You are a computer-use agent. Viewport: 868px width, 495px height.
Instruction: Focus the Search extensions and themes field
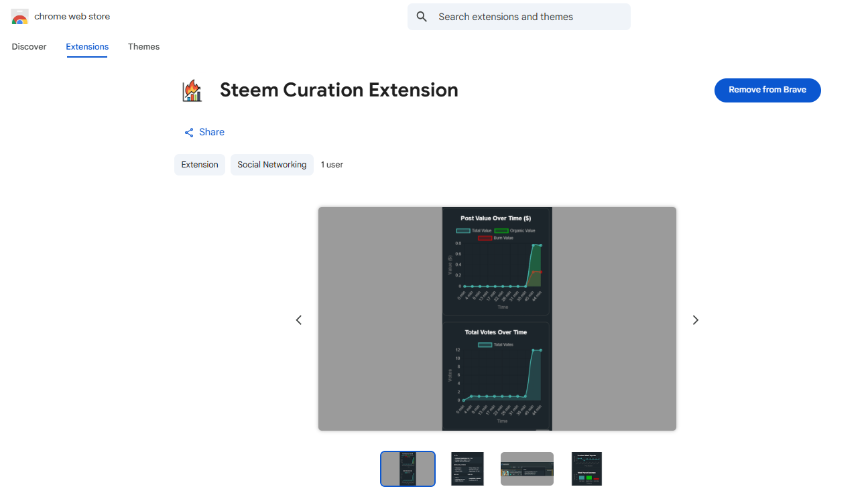tap(519, 17)
